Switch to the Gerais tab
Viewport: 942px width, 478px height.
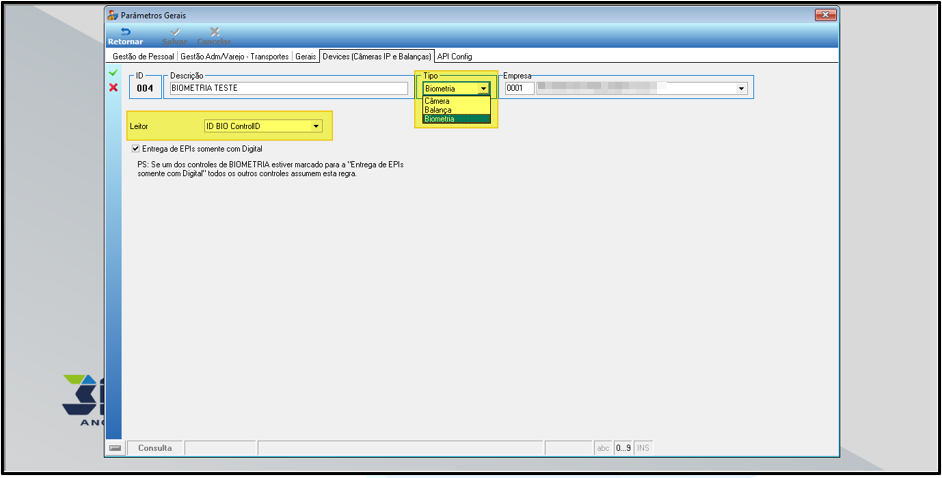coord(305,56)
